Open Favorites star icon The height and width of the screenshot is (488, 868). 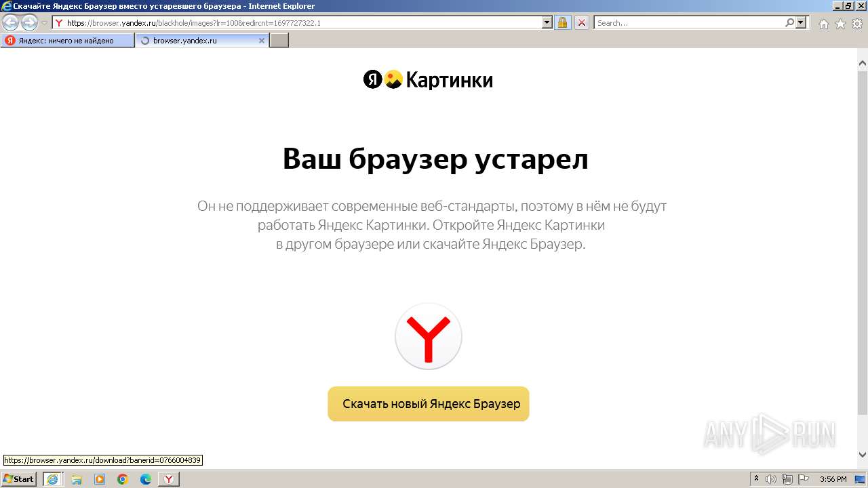(840, 24)
